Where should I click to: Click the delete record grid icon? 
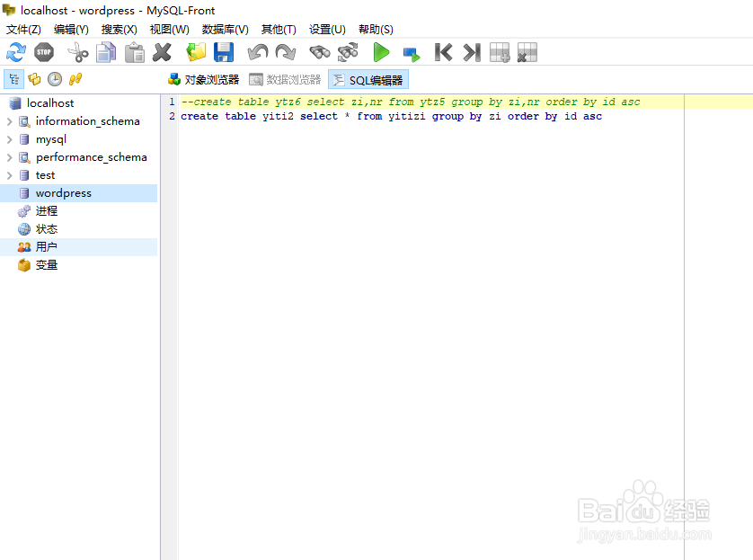[527, 52]
